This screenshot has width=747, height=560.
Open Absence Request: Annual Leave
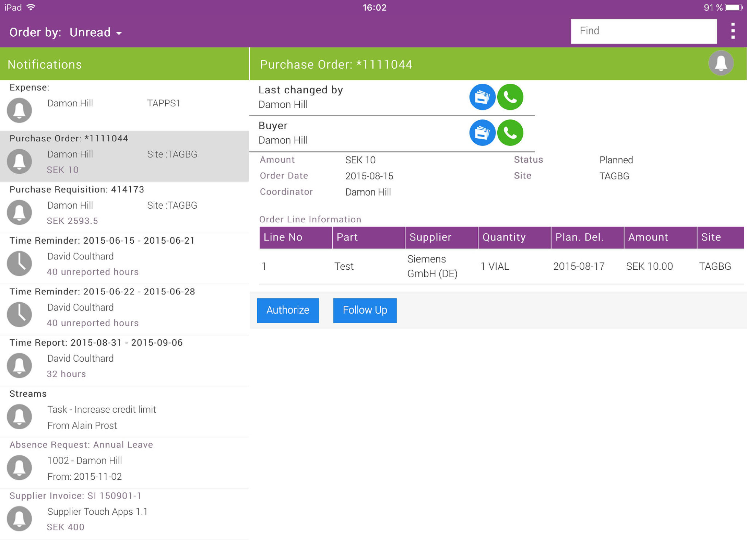pos(124,462)
